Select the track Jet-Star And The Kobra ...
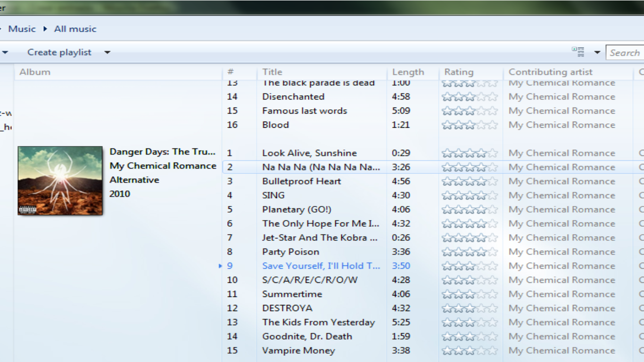Image resolution: width=644 pixels, height=362 pixels. click(320, 238)
